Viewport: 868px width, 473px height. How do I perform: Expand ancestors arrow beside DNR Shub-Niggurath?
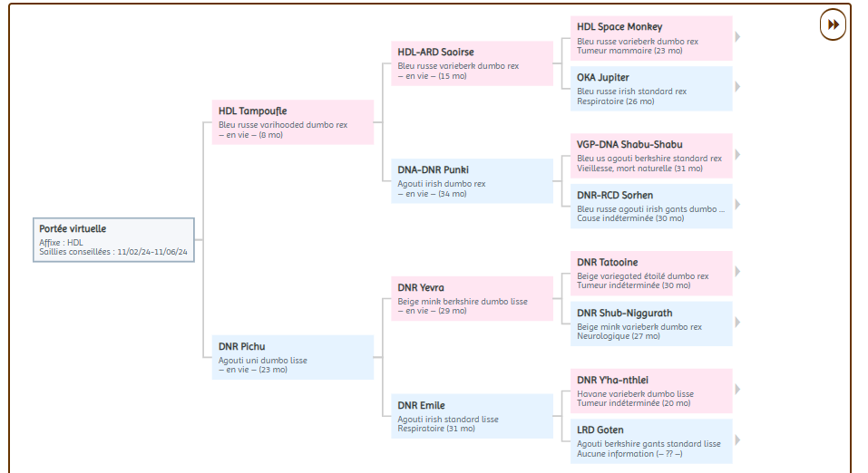737,323
